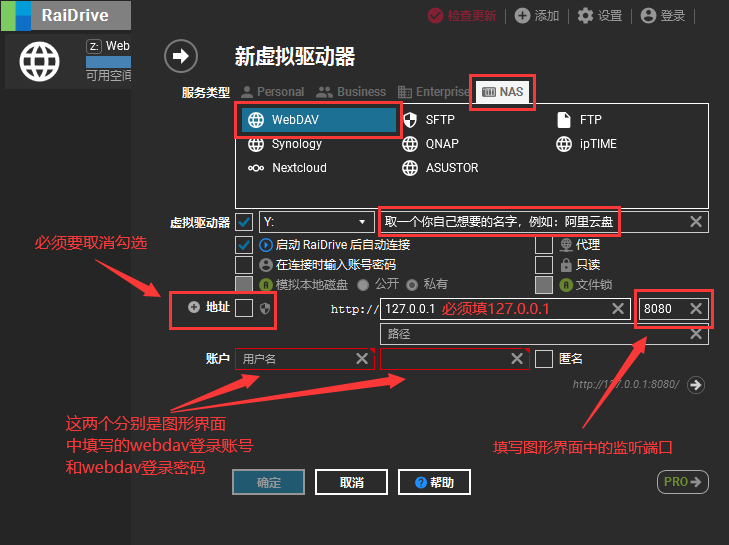Click 添加 to add a drive

pos(537,15)
